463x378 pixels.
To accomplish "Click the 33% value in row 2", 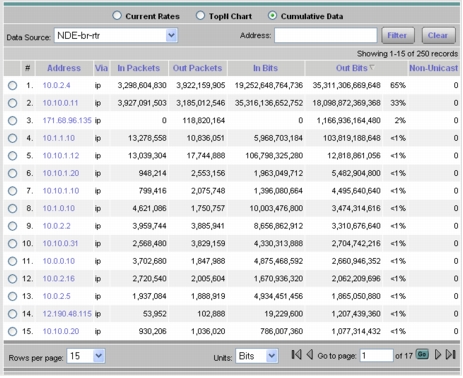I will click(398, 103).
